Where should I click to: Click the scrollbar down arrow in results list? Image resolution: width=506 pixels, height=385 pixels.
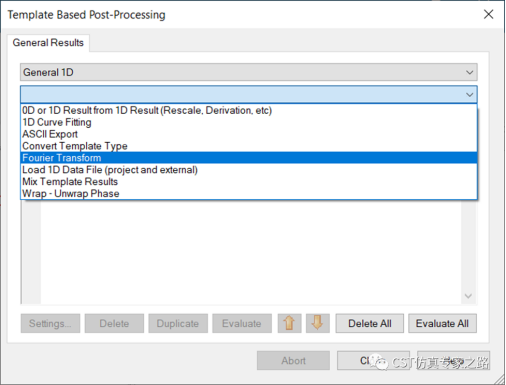[x=468, y=296]
